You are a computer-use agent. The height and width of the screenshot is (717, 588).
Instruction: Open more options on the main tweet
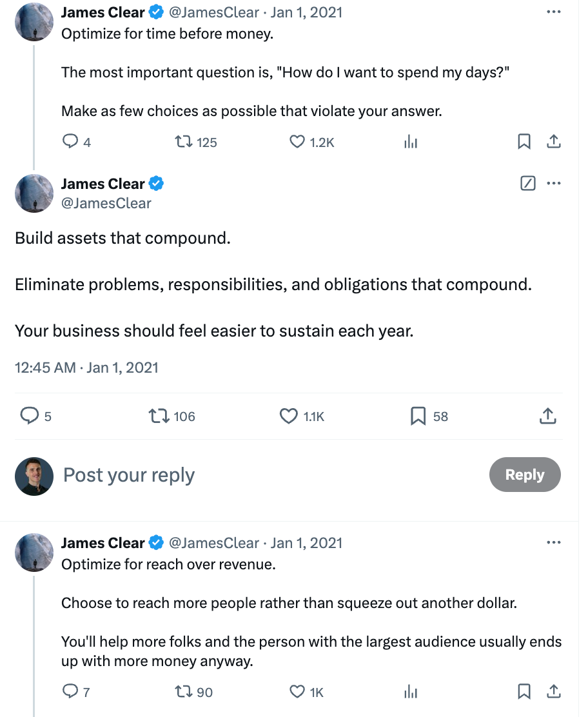553,184
